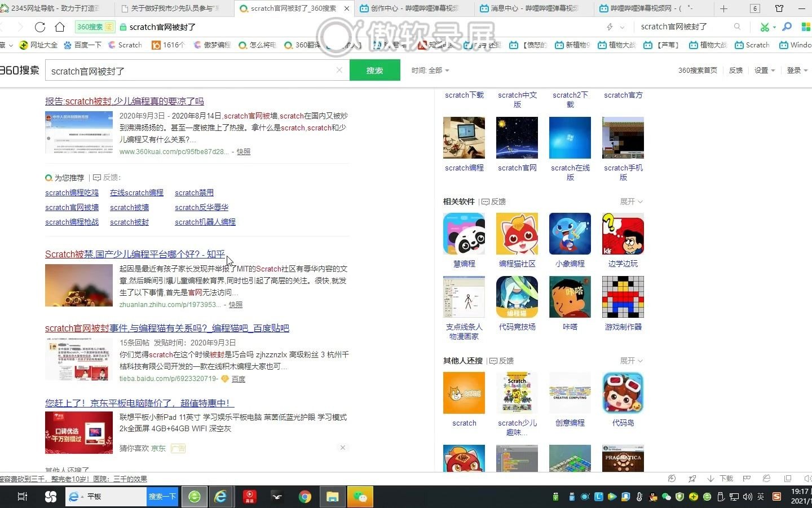The width and height of the screenshot is (812, 508).
Task: Click the lightning speed mode icon in address bar
Action: pos(608,27)
